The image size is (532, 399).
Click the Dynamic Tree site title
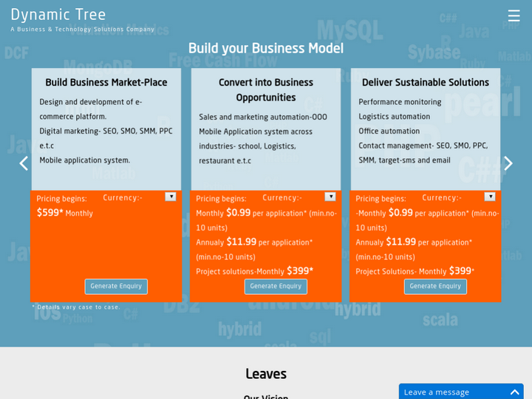tap(58, 15)
